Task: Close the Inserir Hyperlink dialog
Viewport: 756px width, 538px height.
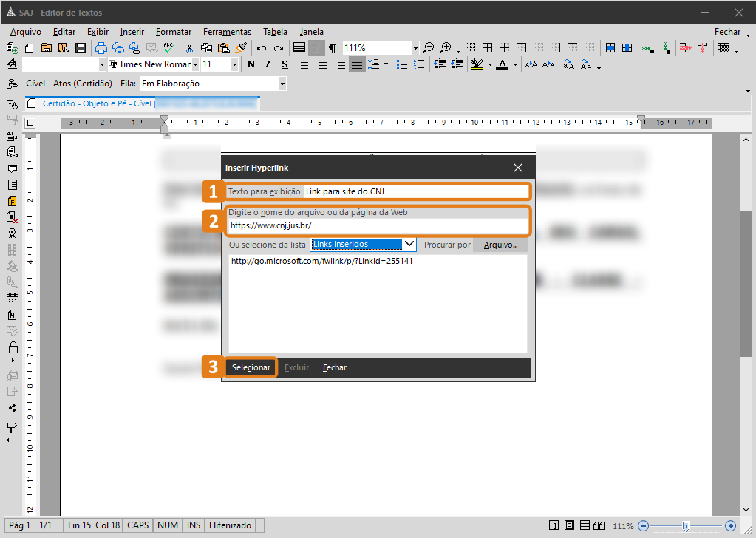Action: point(518,168)
